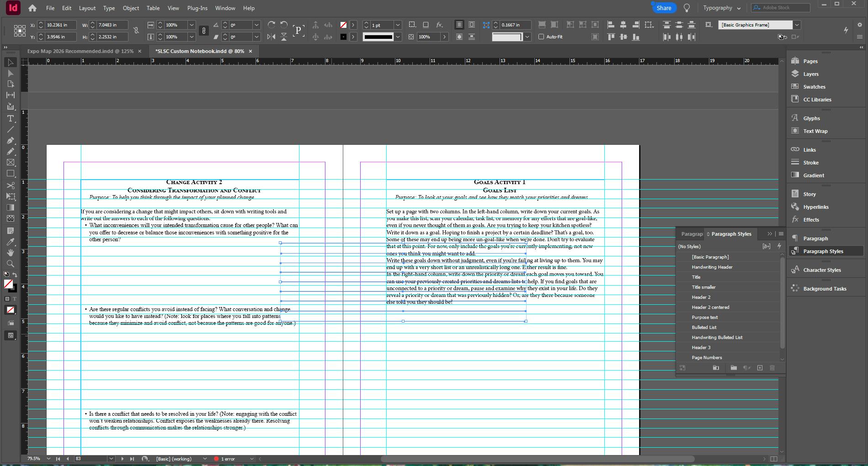The width and height of the screenshot is (868, 466).
Task: Enable the Auto-Fit checkbox
Action: pos(541,37)
